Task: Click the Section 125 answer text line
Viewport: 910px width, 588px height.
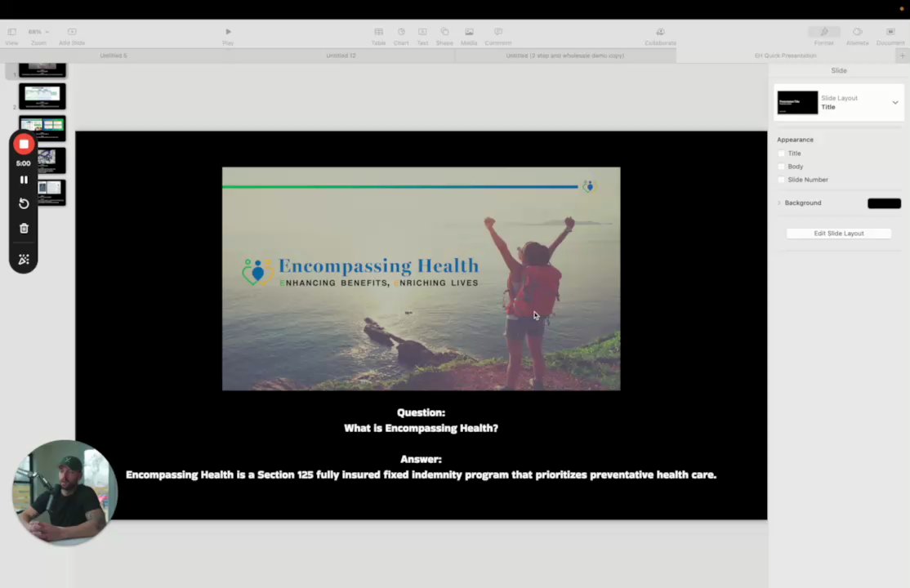Action: (x=422, y=474)
